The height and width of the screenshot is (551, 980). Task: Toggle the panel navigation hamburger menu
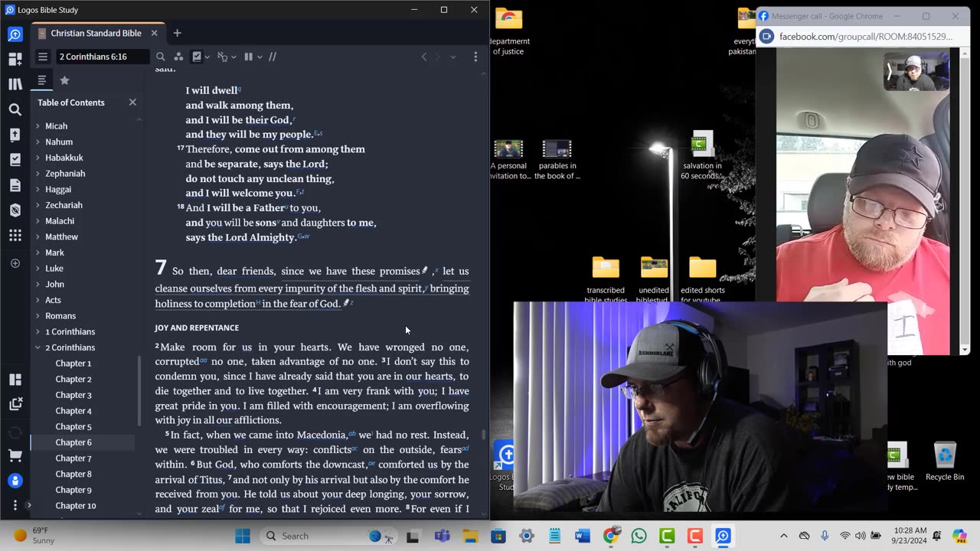pos(43,57)
